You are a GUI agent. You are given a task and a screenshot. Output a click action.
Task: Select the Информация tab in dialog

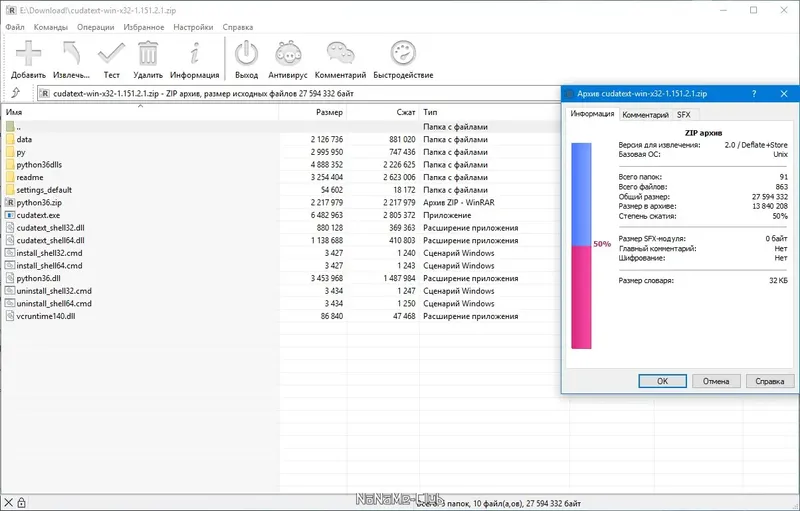[592, 114]
